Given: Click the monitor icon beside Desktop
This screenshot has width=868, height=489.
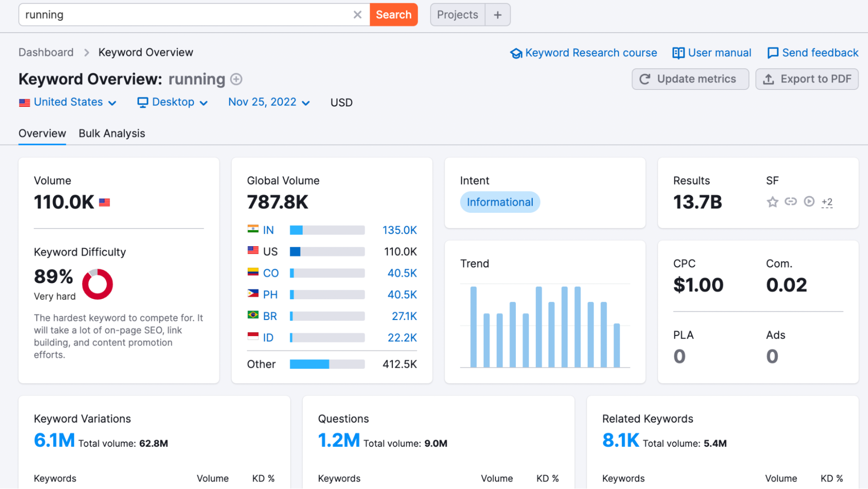Looking at the screenshot, I should (x=143, y=102).
